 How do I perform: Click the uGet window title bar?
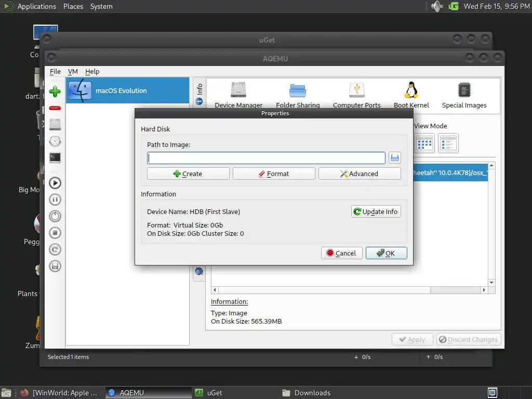267,40
